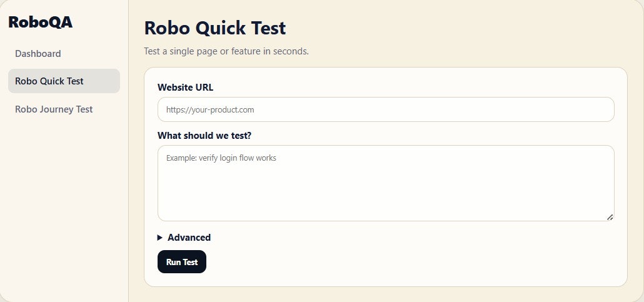The width and height of the screenshot is (644, 302).
Task: Click the Advanced section label
Action: (189, 238)
